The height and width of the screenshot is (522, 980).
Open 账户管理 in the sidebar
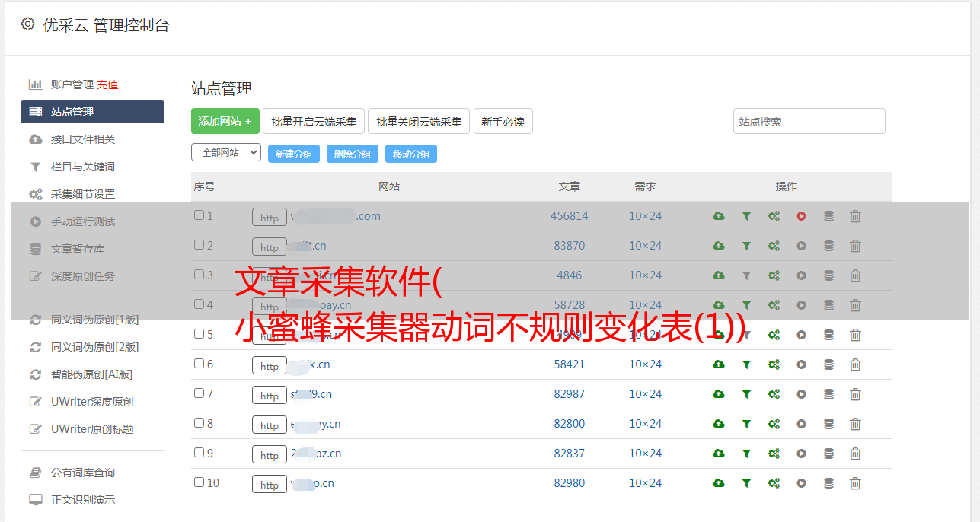click(72, 84)
